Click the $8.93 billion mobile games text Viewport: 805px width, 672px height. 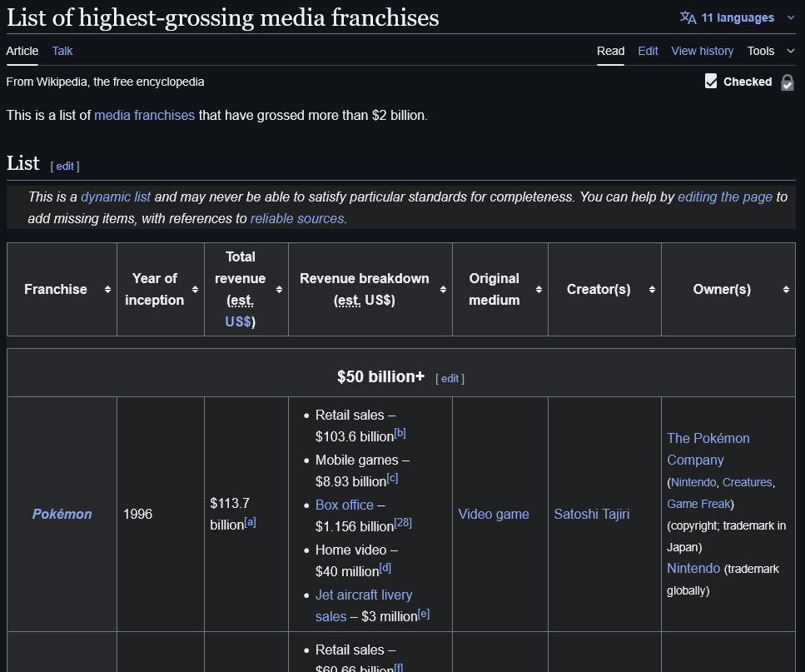tap(350, 481)
